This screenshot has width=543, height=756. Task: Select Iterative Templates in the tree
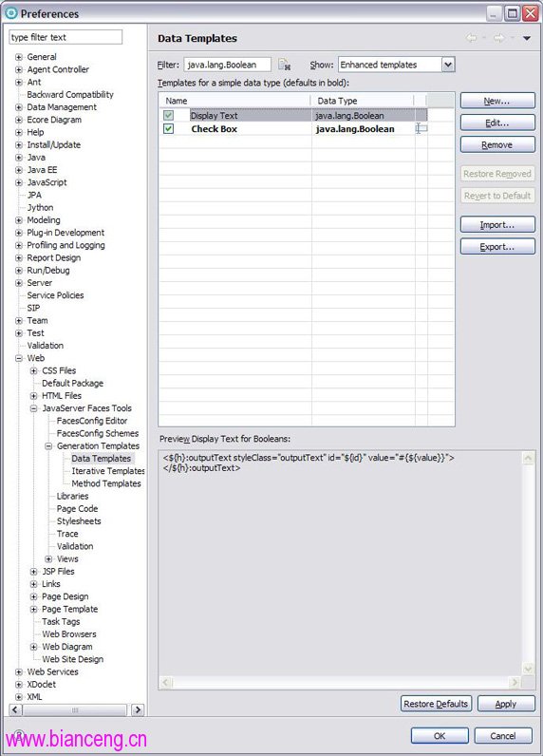[108, 471]
